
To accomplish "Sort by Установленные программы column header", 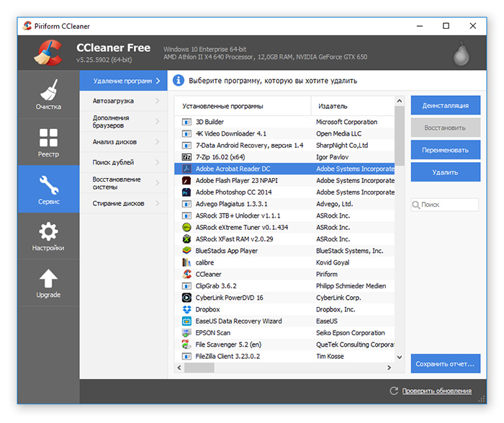I will (x=243, y=106).
